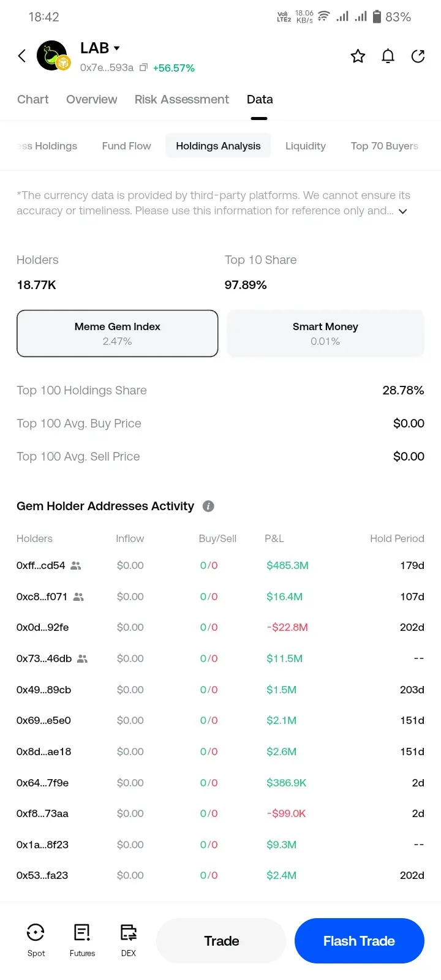
Task: Select the Fund Flow sub-tab
Action: pyautogui.click(x=126, y=146)
